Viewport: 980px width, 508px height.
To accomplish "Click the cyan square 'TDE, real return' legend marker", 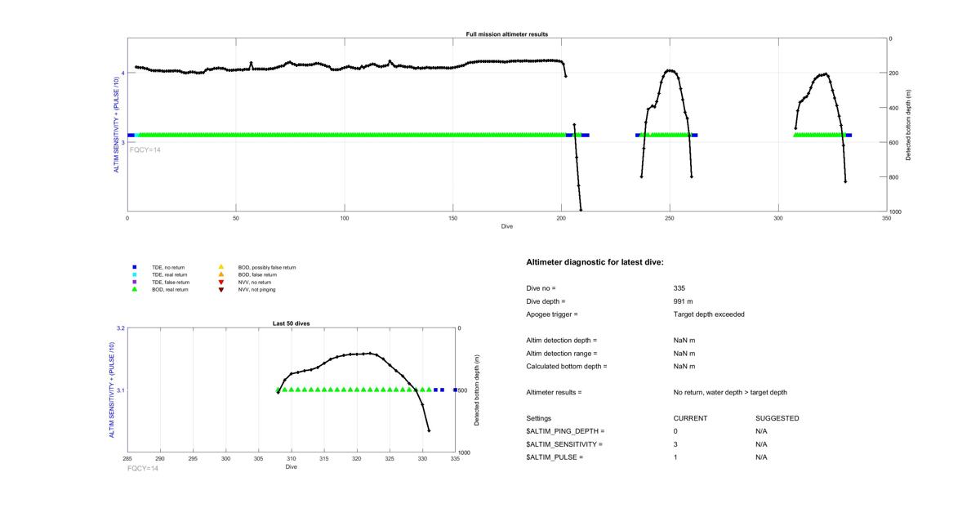I will tap(135, 274).
